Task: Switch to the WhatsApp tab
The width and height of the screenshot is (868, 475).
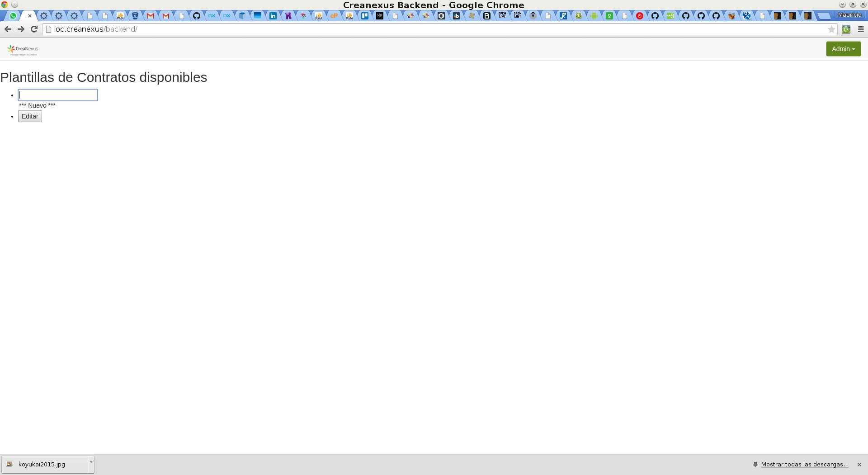Action: point(14,16)
